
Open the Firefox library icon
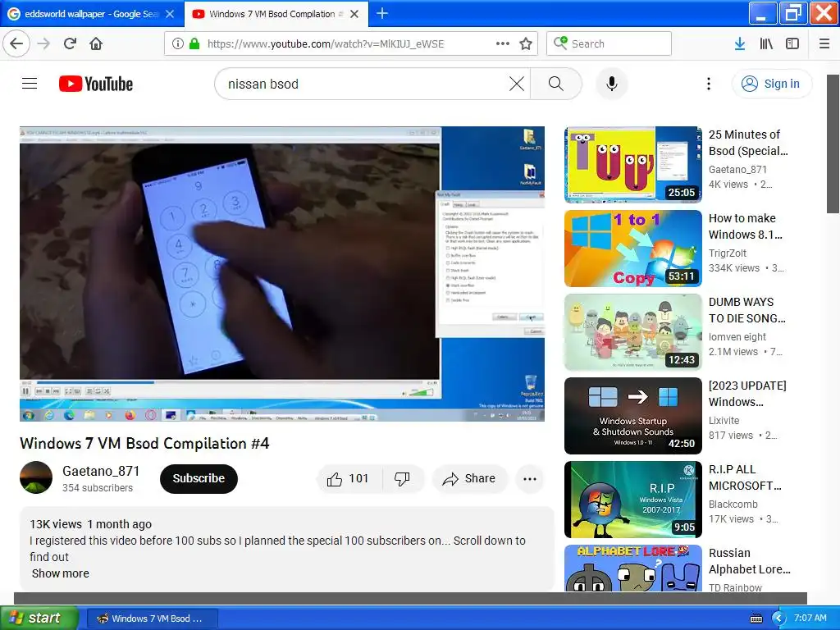pos(766,43)
